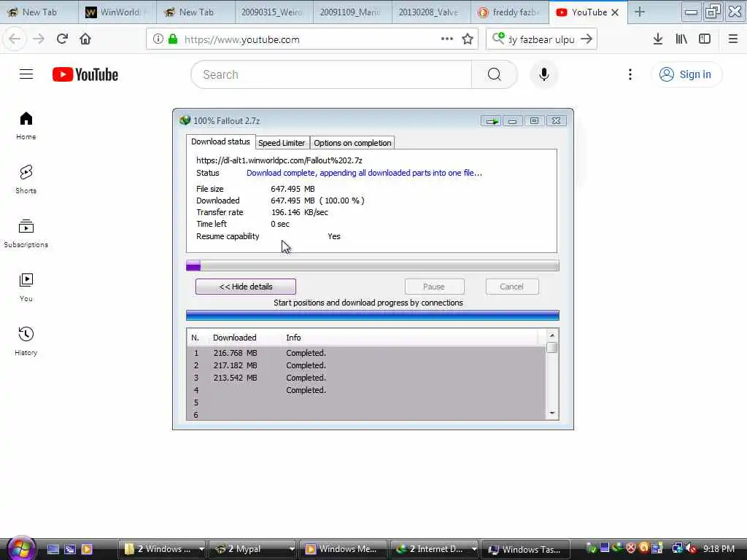Click the browser home button
Image resolution: width=747 pixels, height=560 pixels.
pyautogui.click(x=85, y=39)
